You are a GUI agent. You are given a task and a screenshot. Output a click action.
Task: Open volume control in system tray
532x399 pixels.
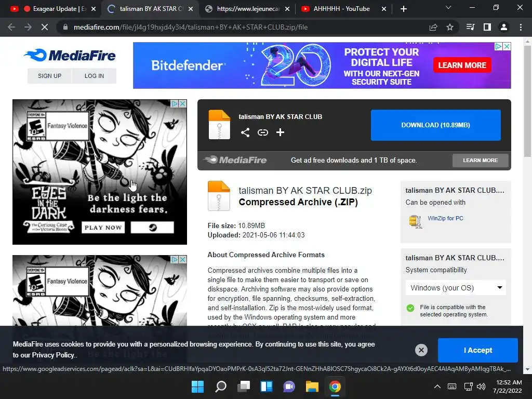point(481,387)
